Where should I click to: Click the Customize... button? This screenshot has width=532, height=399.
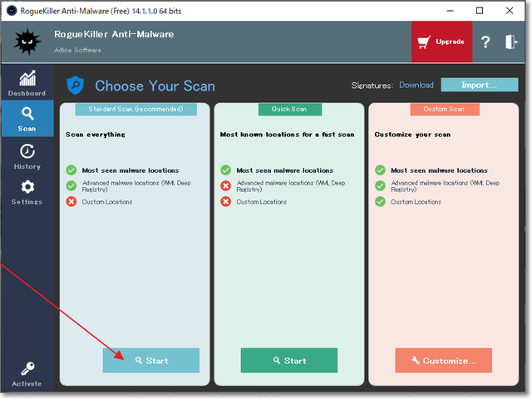[x=443, y=361]
